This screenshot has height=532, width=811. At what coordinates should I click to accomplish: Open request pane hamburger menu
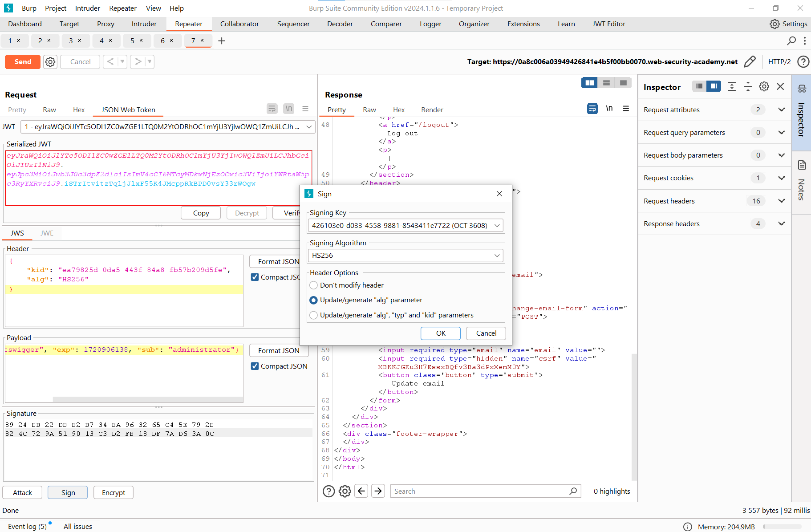click(x=305, y=109)
